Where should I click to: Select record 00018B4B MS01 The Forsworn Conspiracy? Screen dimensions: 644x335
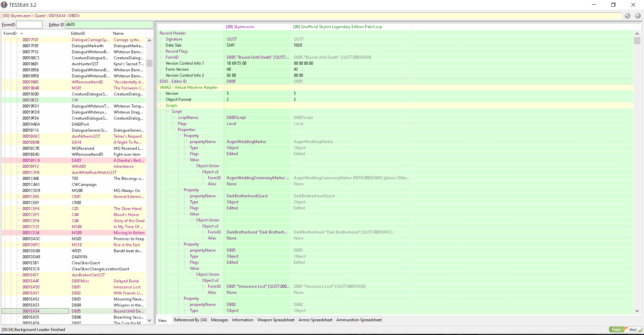coord(74,88)
